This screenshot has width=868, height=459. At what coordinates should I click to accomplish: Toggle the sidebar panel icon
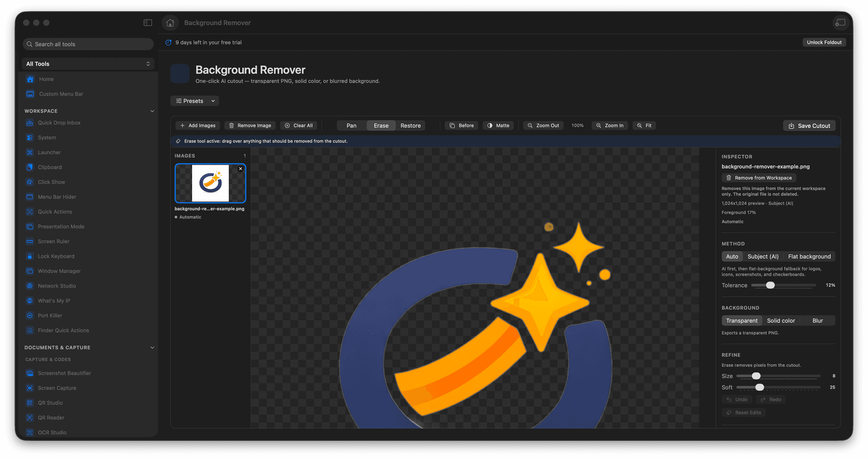click(x=148, y=23)
